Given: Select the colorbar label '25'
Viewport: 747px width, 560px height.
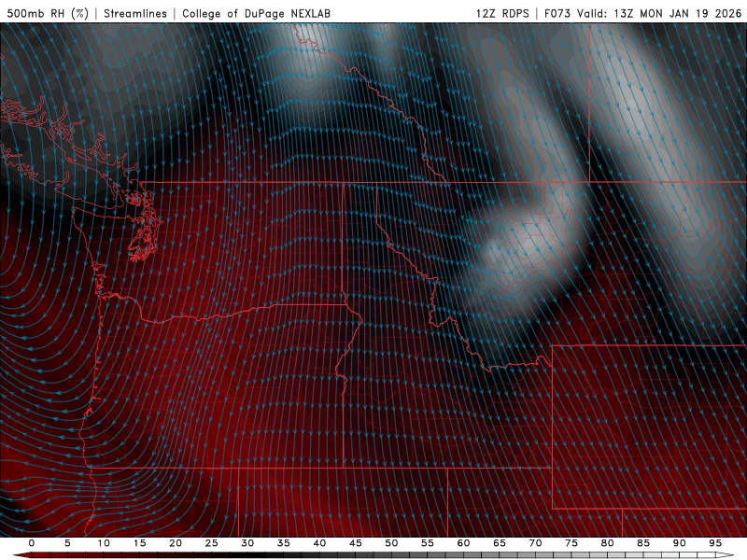Looking at the screenshot, I should tap(212, 543).
